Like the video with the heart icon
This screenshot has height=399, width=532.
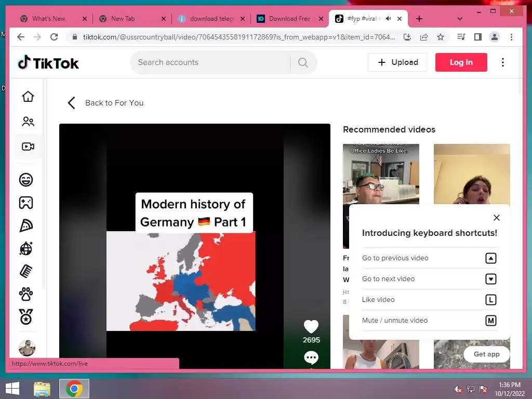(311, 327)
